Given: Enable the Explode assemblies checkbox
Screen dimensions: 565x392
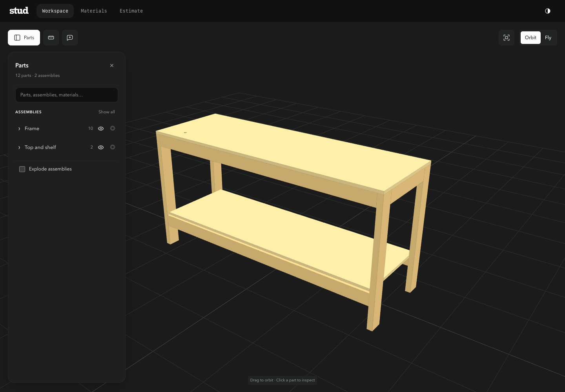Looking at the screenshot, I should [x=22, y=169].
